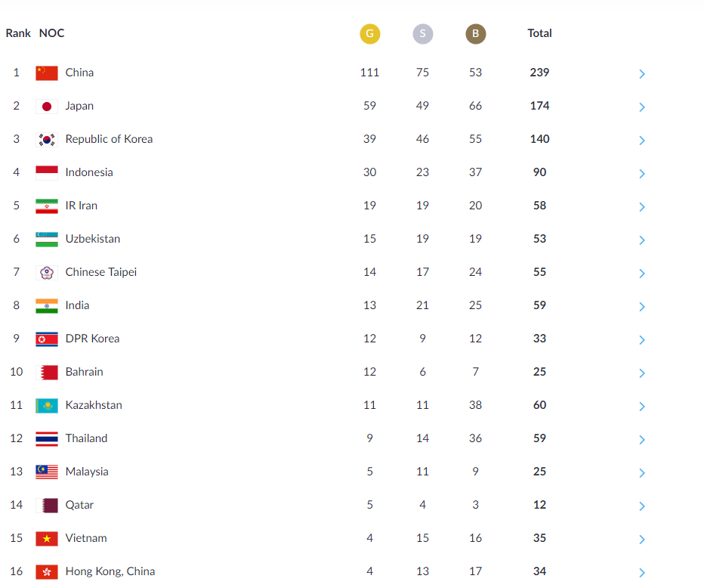704x588 pixels.
Task: Expand the India row chevron
Action: 641,306
